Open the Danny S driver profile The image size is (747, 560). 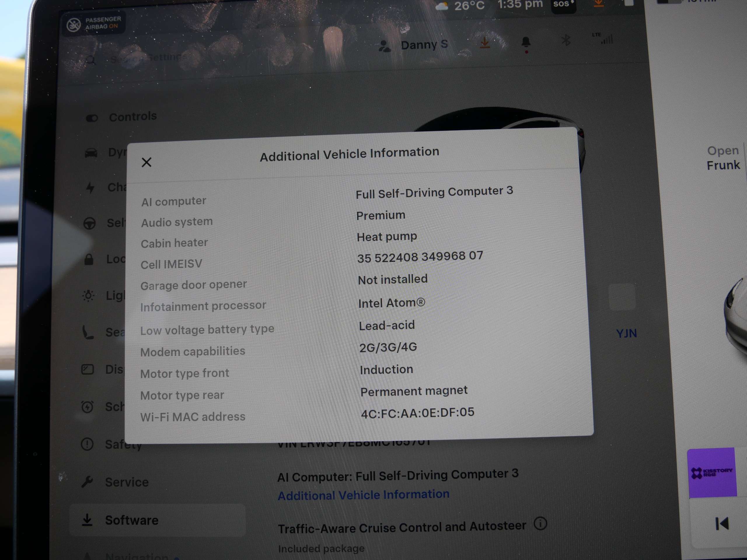tap(413, 45)
